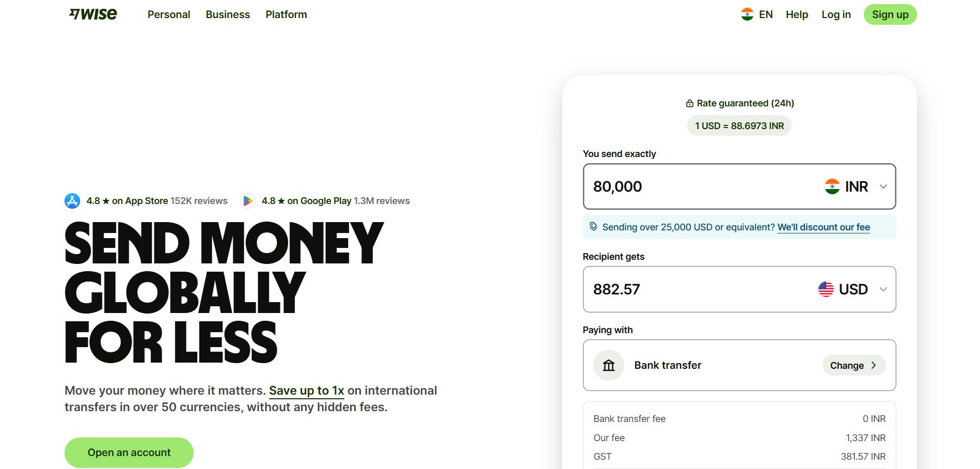Click the India flag language icon
This screenshot has width=980, height=469.
(747, 14)
